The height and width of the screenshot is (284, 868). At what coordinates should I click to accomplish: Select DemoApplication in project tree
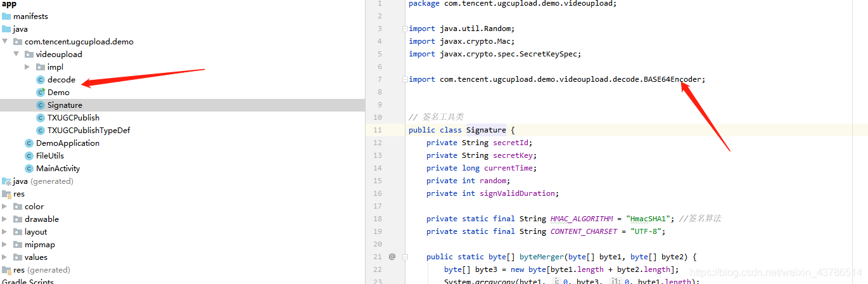click(x=68, y=143)
